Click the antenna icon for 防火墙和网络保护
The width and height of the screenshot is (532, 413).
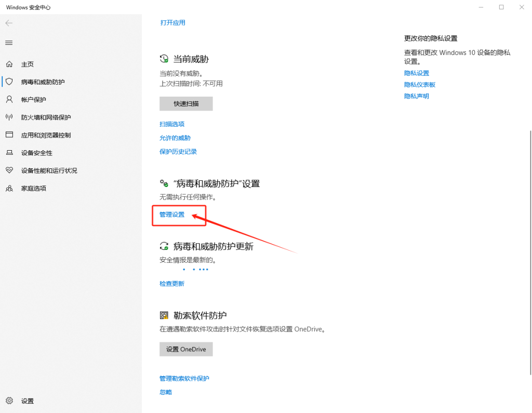tap(9, 117)
